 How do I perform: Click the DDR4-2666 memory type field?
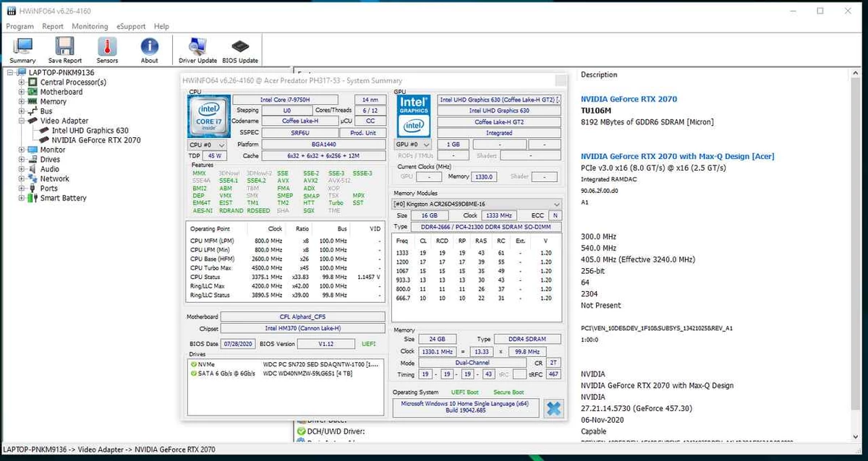[486, 227]
